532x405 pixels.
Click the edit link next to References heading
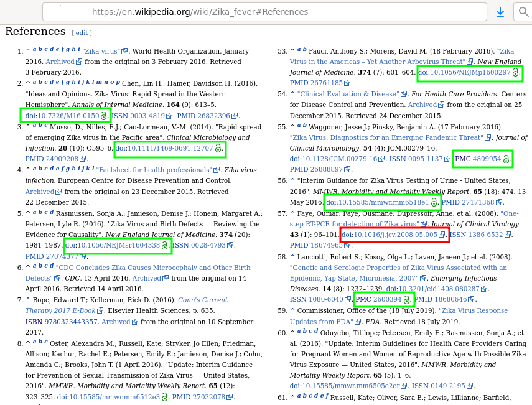[x=82, y=32]
